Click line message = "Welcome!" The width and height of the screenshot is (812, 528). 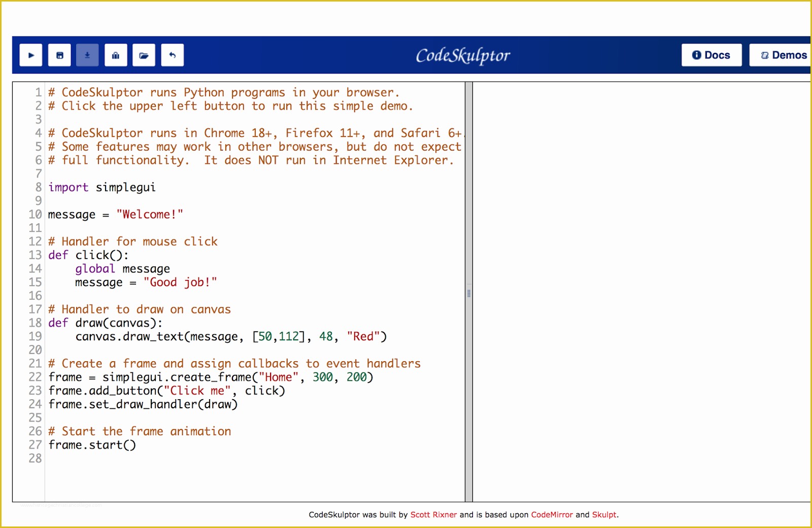(x=115, y=215)
